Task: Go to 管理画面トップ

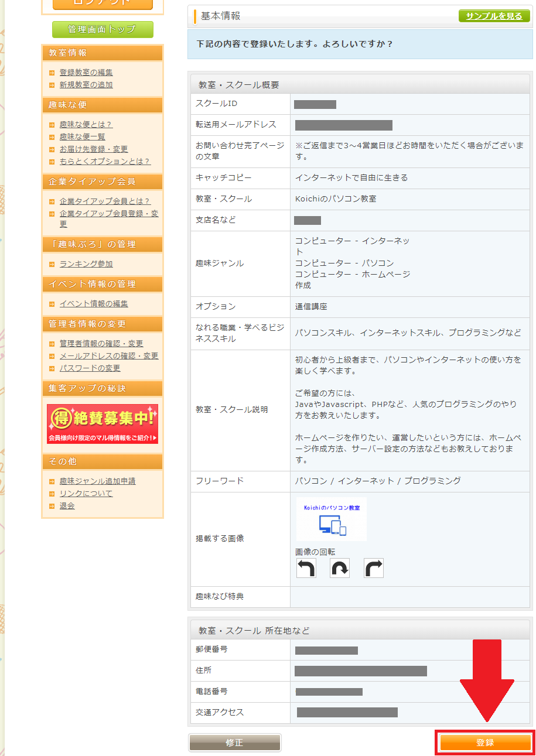Action: [103, 29]
